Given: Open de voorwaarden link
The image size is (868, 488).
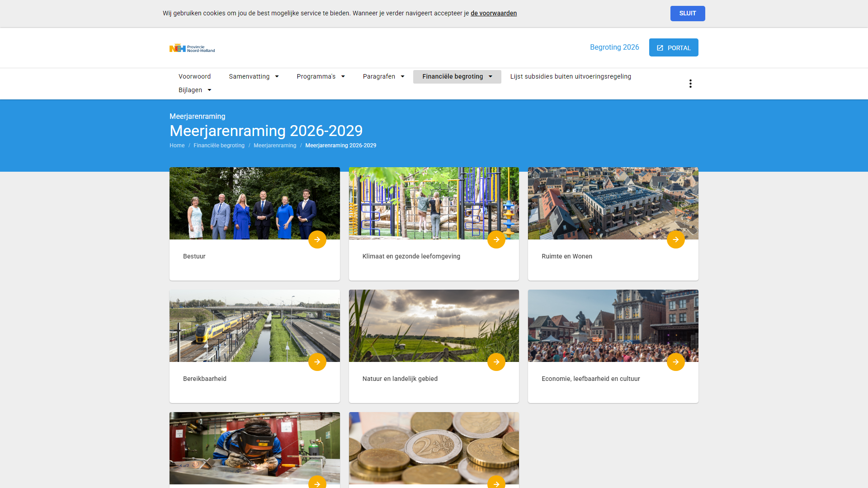Looking at the screenshot, I should pyautogui.click(x=493, y=13).
